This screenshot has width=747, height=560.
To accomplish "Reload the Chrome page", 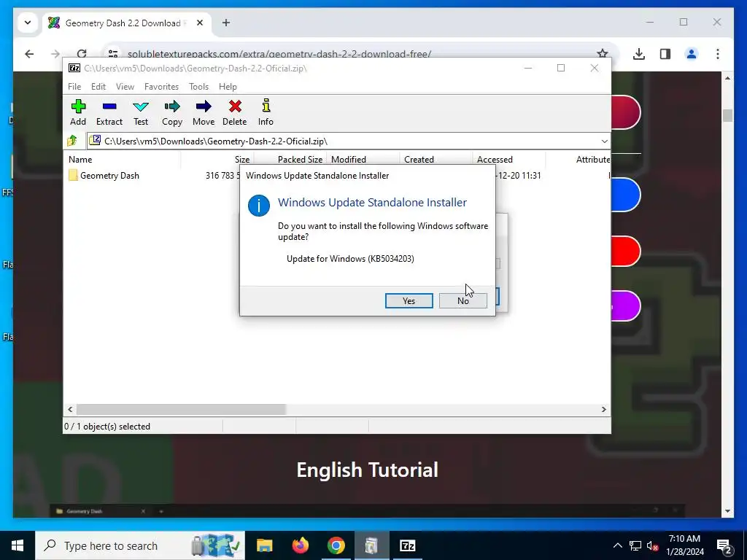I will coord(82,53).
